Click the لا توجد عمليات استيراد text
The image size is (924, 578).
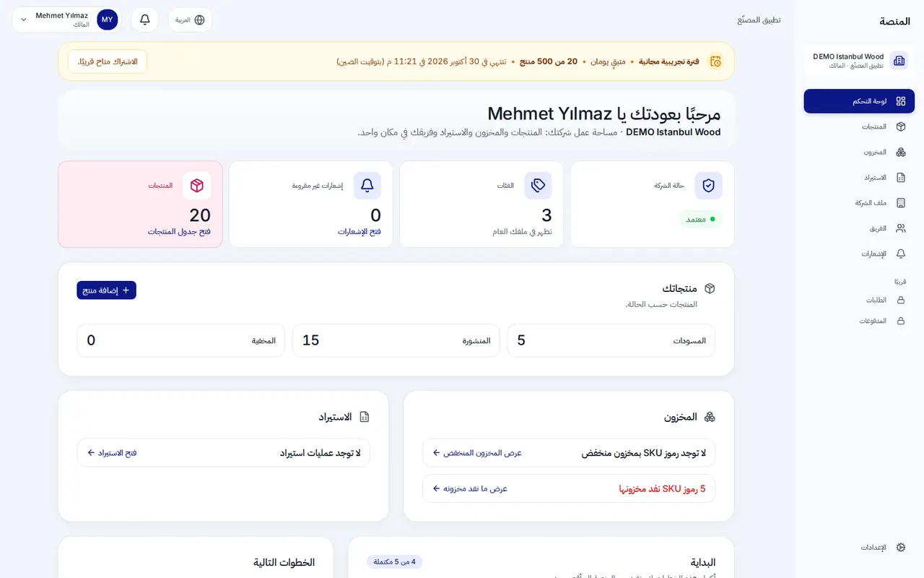(321, 453)
